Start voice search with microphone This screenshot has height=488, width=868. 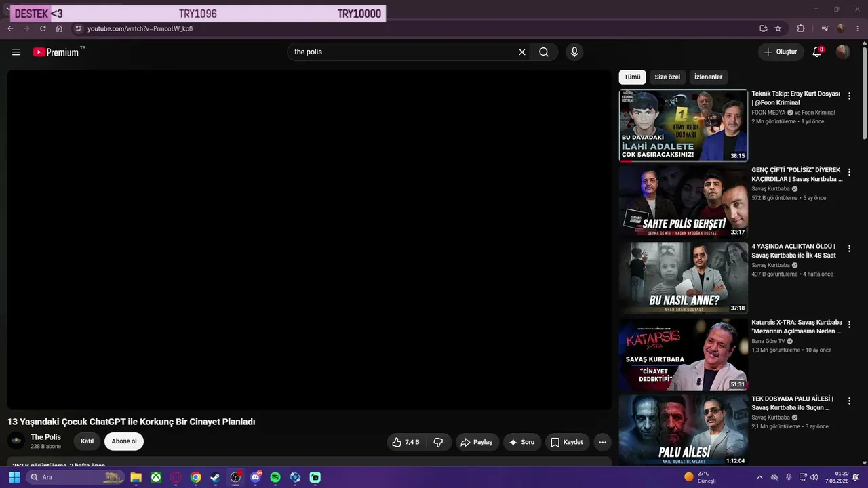pos(574,52)
